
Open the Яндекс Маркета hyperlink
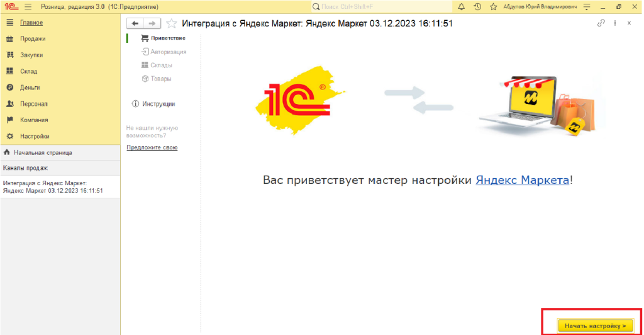click(x=523, y=180)
